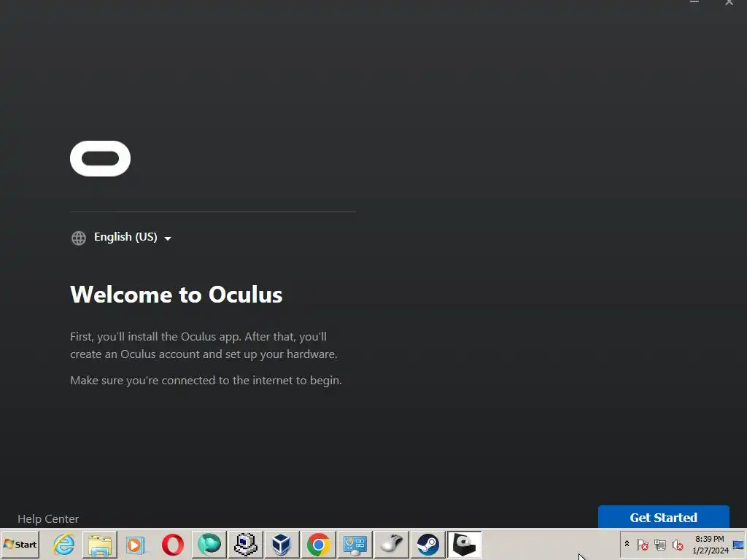This screenshot has width=747, height=560.
Task: Close the Oculus setup window
Action: (729, 2)
